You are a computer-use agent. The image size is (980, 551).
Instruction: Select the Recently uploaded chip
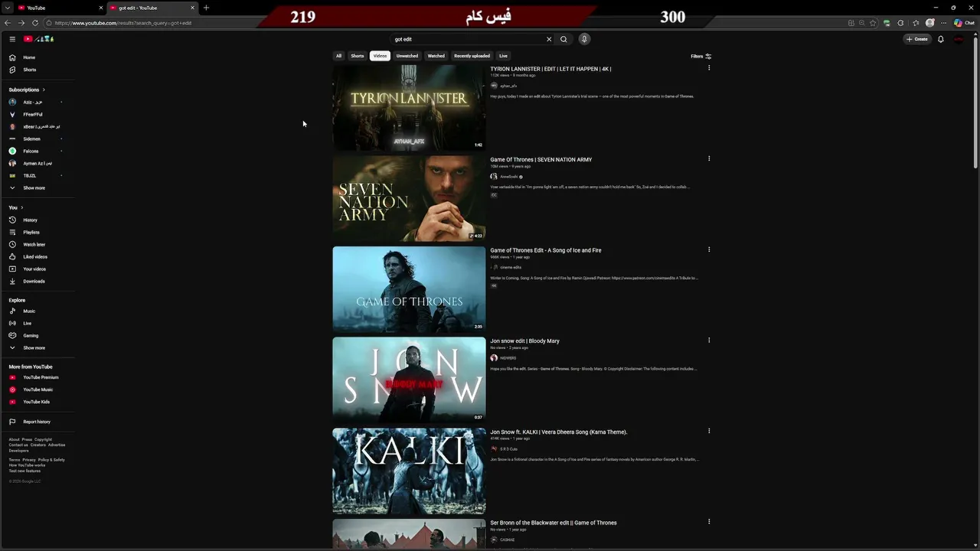(x=472, y=56)
